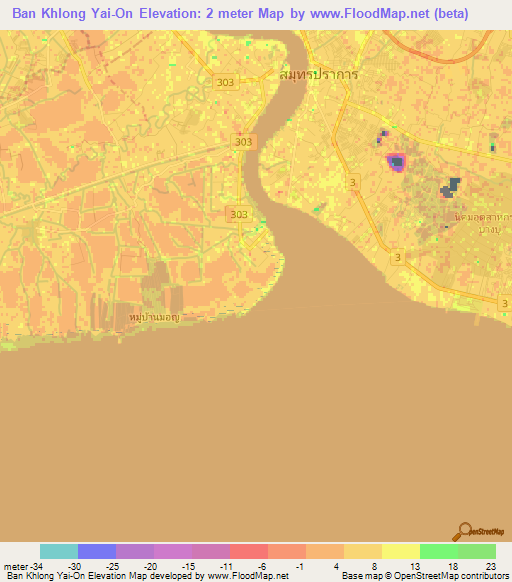The width and height of the screenshot is (512, 582).
Task: Select the bright green 13 meter legend swatch
Action: (439, 551)
